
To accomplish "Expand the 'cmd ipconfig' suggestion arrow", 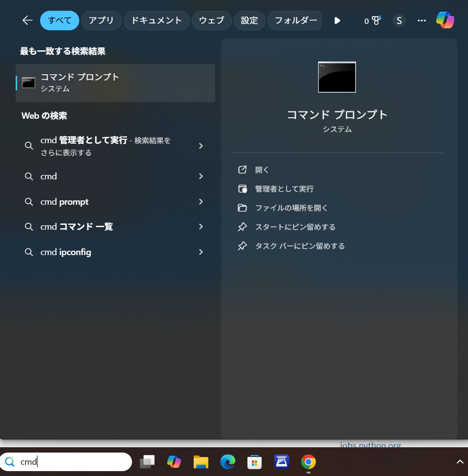I will 201,252.
